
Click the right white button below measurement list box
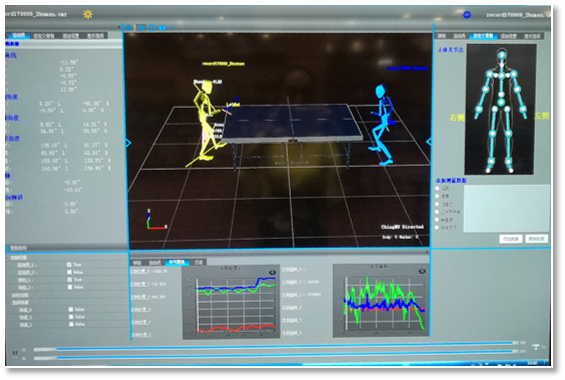pos(536,238)
